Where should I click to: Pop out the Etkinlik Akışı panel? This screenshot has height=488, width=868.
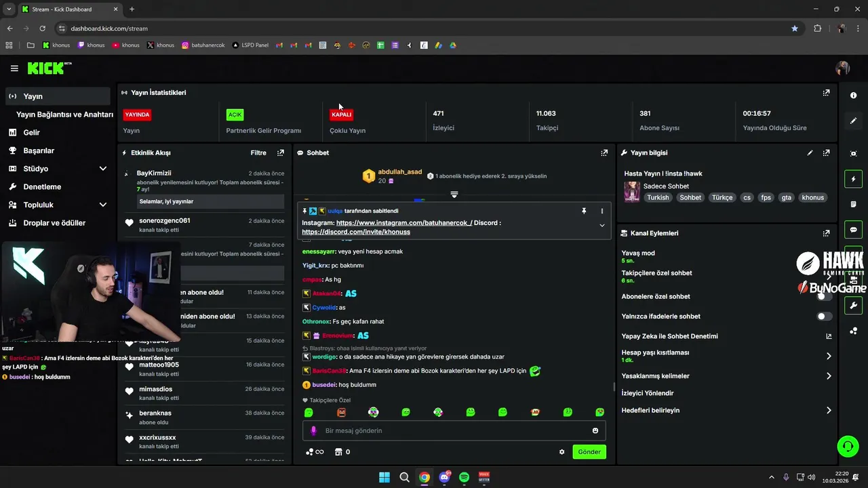pos(281,153)
